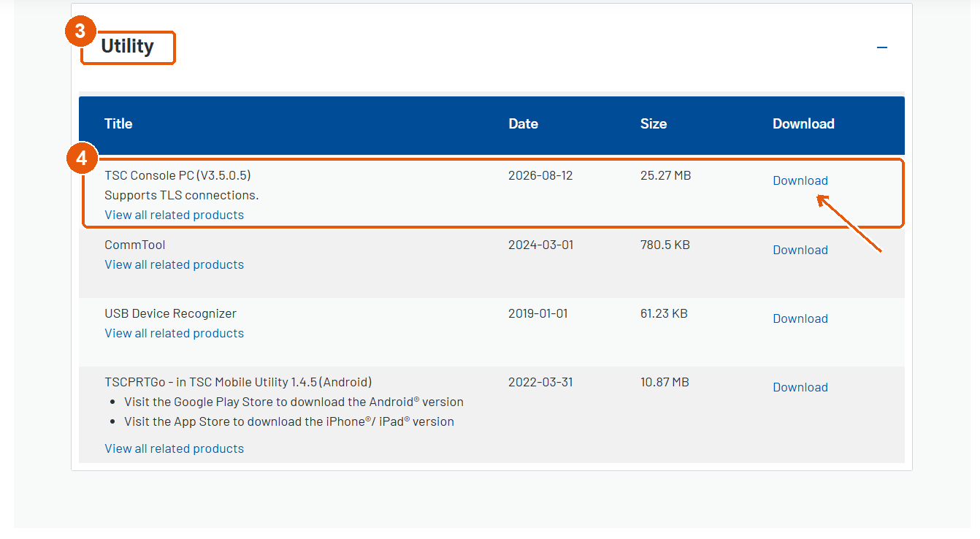980x539 pixels.
Task: Click the size value 10.87 MB
Action: [665, 382]
